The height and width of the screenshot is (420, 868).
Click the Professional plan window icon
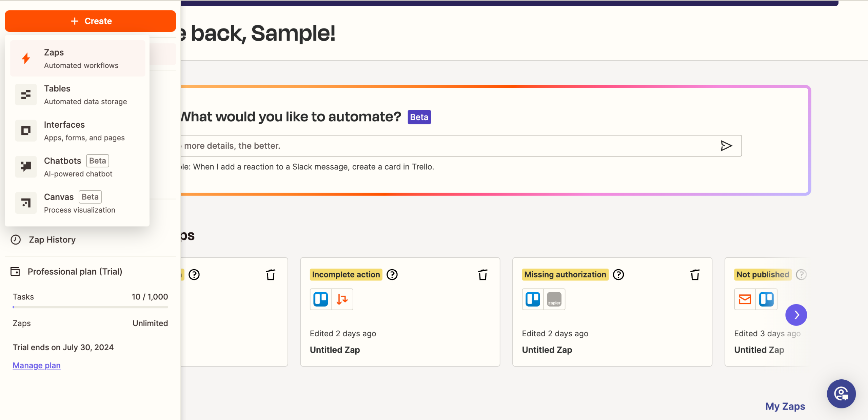click(15, 272)
